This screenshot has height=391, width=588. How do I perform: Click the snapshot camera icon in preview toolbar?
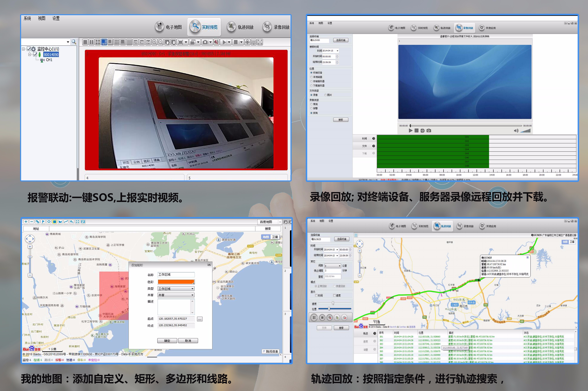pyautogui.click(x=205, y=42)
